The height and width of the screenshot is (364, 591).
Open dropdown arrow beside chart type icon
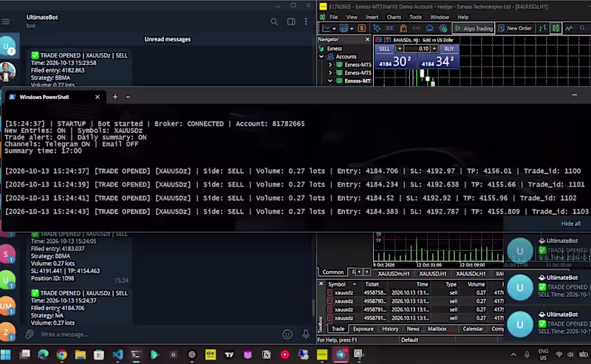(x=334, y=29)
